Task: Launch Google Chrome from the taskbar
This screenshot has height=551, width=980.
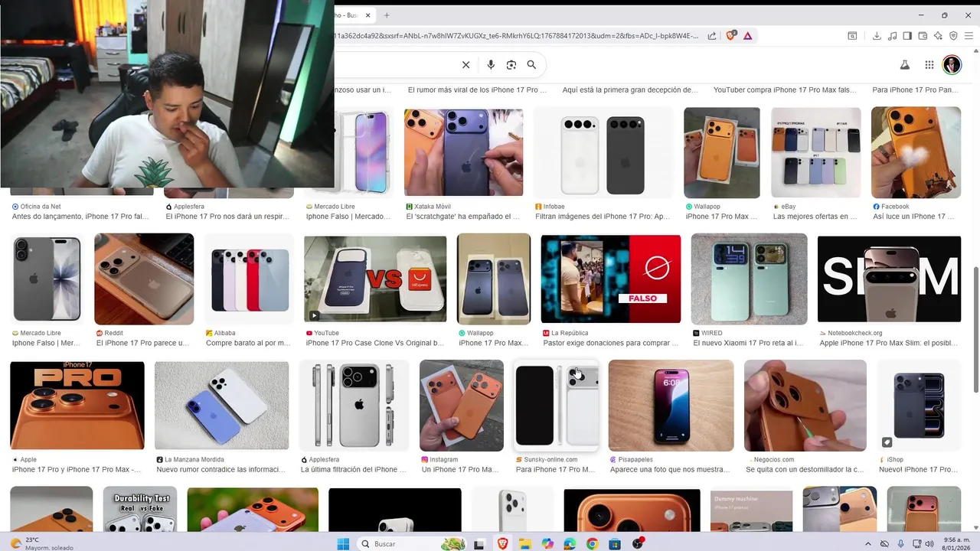Action: tap(592, 544)
